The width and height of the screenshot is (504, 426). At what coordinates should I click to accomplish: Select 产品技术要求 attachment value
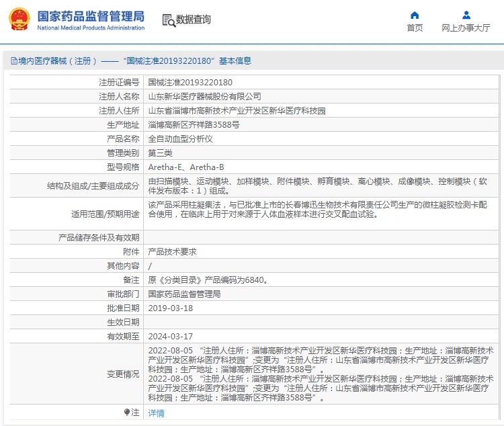[x=172, y=252]
